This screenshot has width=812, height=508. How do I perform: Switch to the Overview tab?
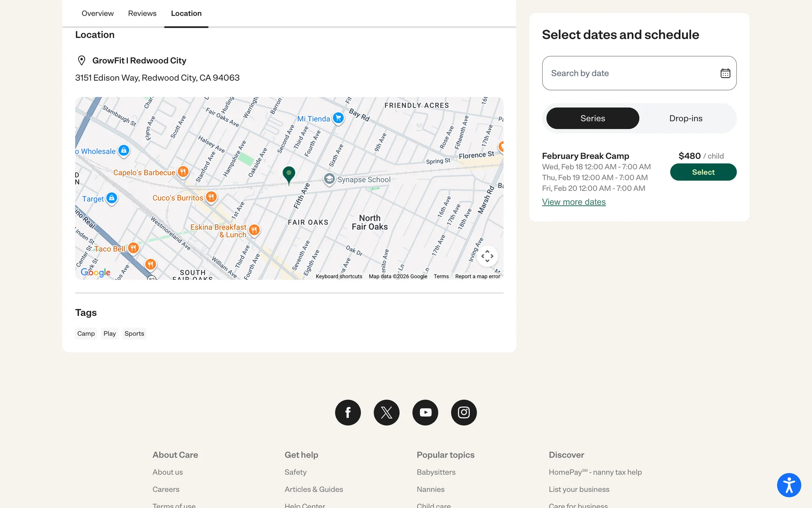97,14
